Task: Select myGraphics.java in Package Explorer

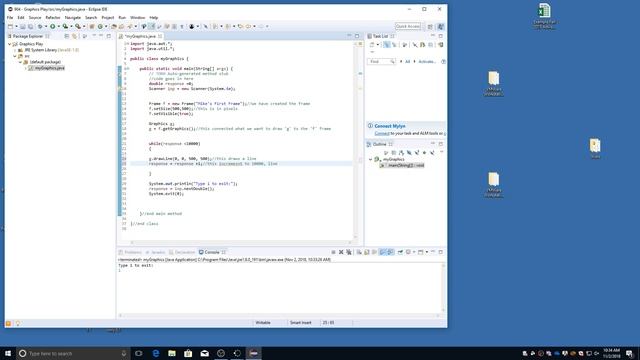Action: [x=49, y=68]
